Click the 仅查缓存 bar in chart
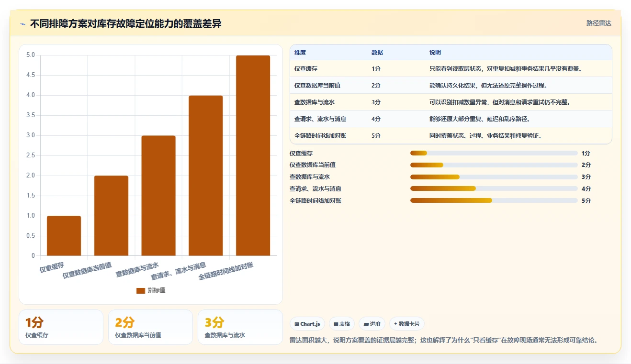The width and height of the screenshot is (631, 364). (64, 236)
